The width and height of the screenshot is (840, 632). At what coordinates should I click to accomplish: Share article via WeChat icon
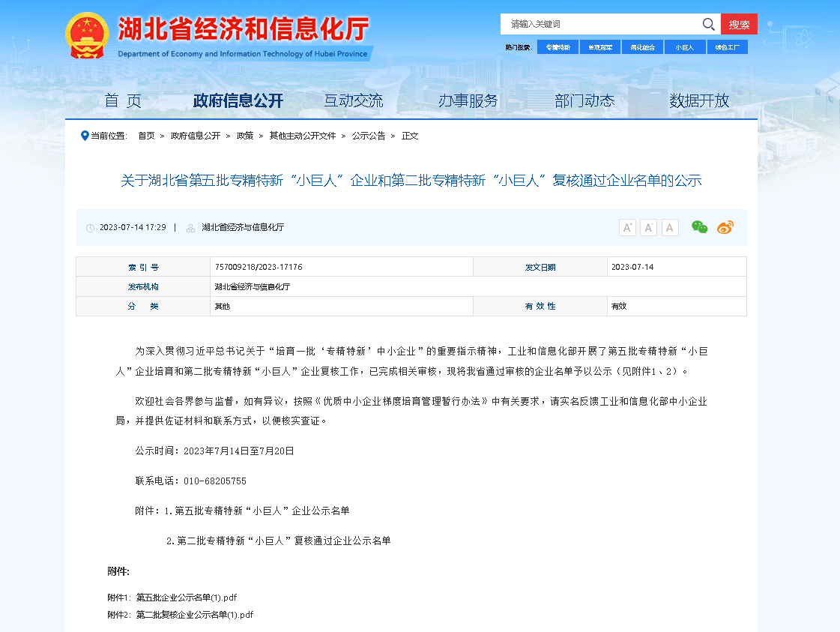699,227
